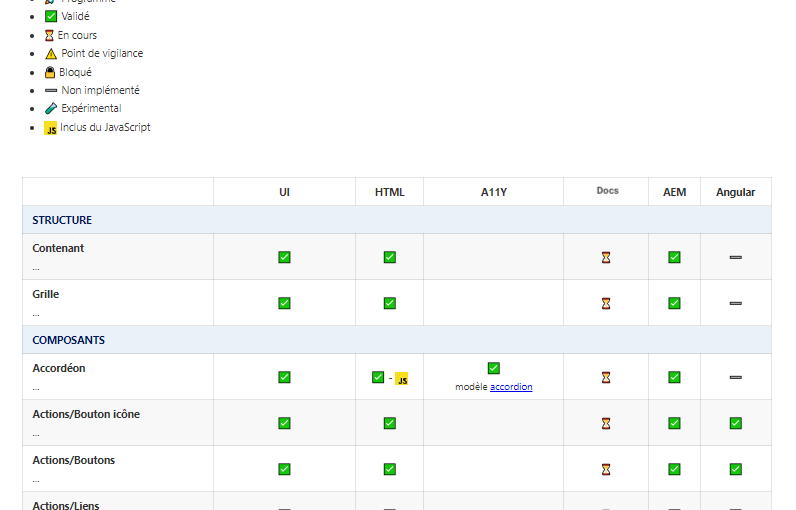
Task: Expand the ellipsis under Contenant
Action: tap(36, 268)
